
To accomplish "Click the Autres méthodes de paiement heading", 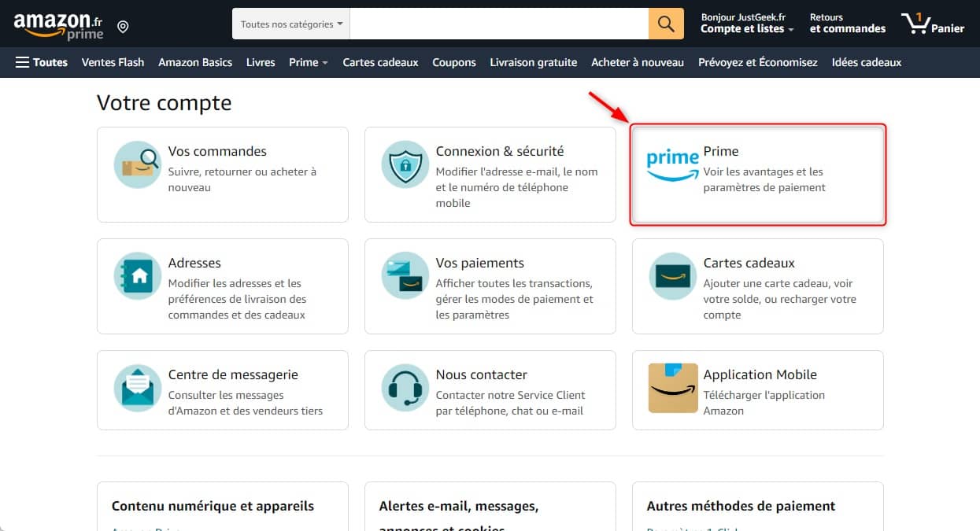I will tap(741, 506).
